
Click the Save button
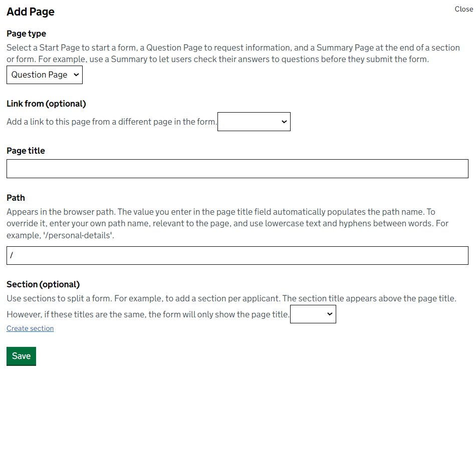pos(21,356)
